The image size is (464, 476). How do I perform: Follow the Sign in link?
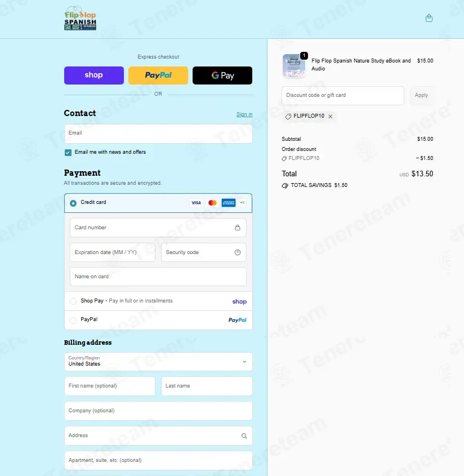pos(244,114)
